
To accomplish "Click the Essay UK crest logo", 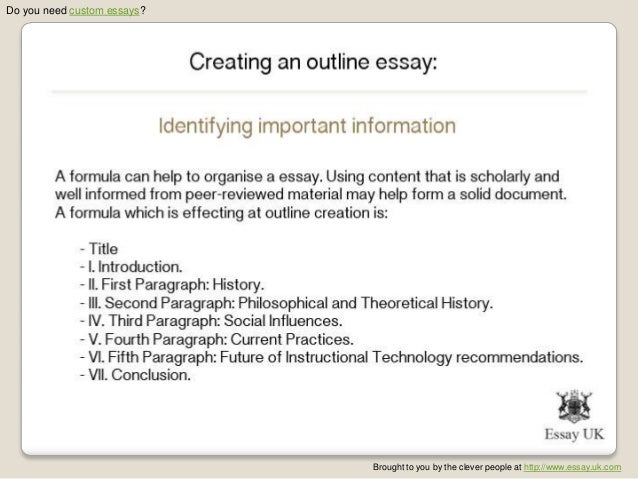I will tap(574, 406).
